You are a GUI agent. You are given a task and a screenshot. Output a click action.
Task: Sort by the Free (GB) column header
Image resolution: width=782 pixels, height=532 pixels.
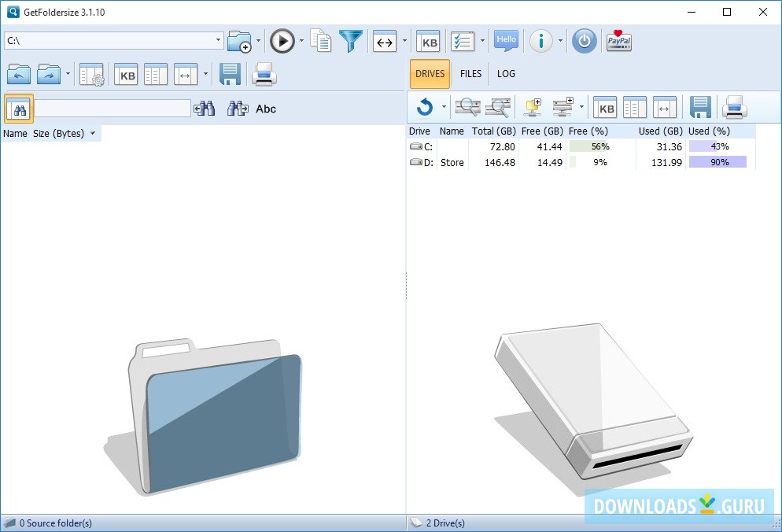click(x=542, y=131)
